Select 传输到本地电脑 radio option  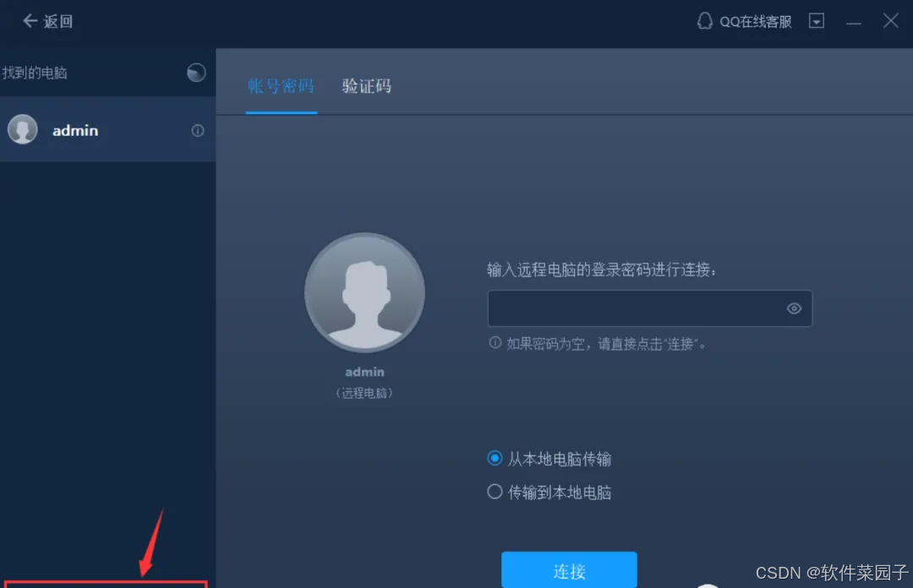pyautogui.click(x=549, y=493)
